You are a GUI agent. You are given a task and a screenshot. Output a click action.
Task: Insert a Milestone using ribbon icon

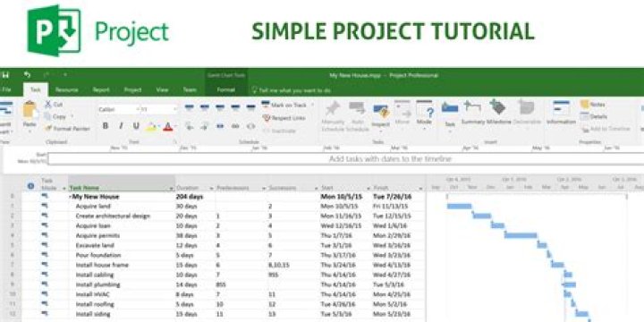coord(498,107)
